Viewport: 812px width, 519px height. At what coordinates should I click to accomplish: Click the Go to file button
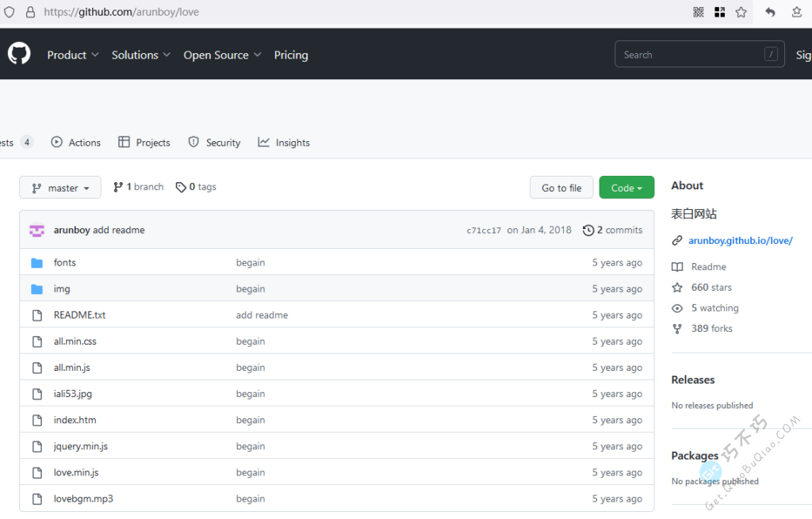pyautogui.click(x=561, y=188)
